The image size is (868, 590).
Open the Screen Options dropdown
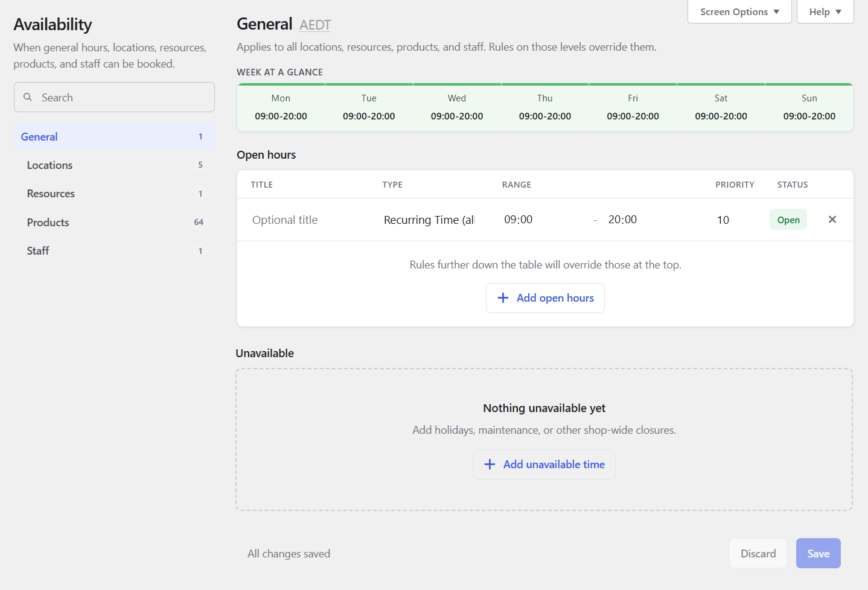pos(739,11)
